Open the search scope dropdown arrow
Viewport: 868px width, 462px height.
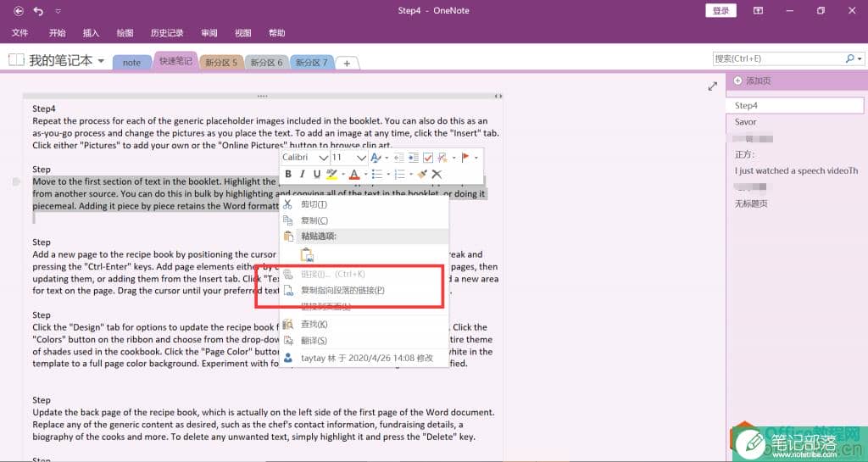click(x=860, y=58)
